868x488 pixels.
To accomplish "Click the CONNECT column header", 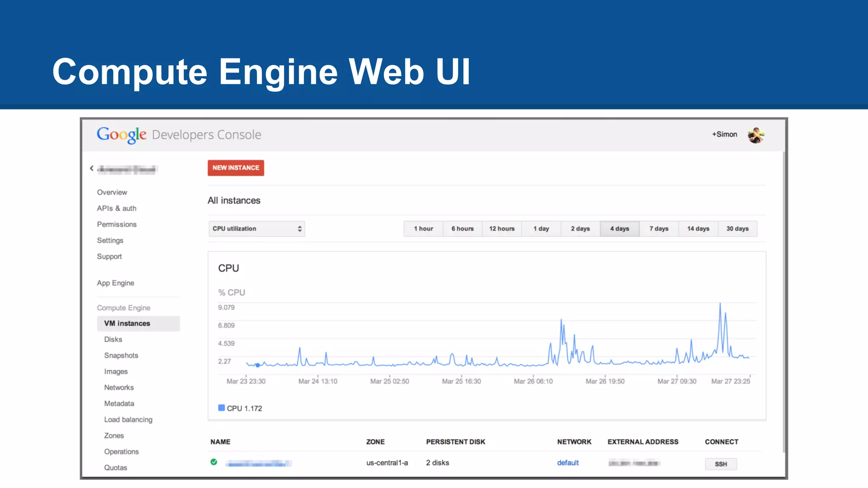I will 721,442.
